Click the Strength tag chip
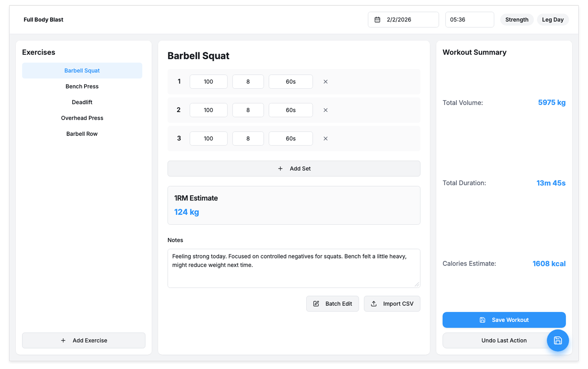 point(517,20)
